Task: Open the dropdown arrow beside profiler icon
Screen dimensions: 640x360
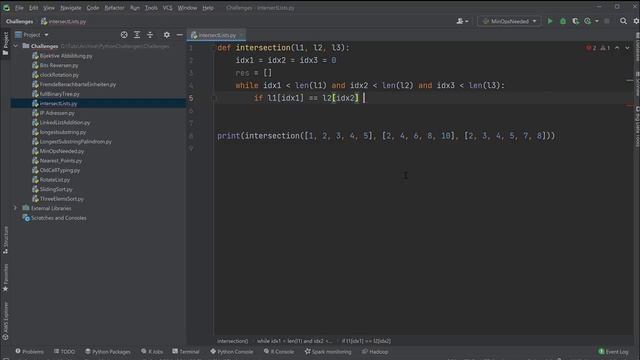Action: click(x=597, y=21)
